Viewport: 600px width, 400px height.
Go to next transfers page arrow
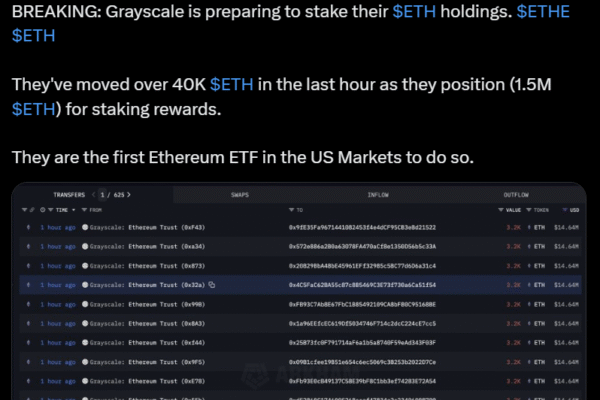pyautogui.click(x=129, y=195)
